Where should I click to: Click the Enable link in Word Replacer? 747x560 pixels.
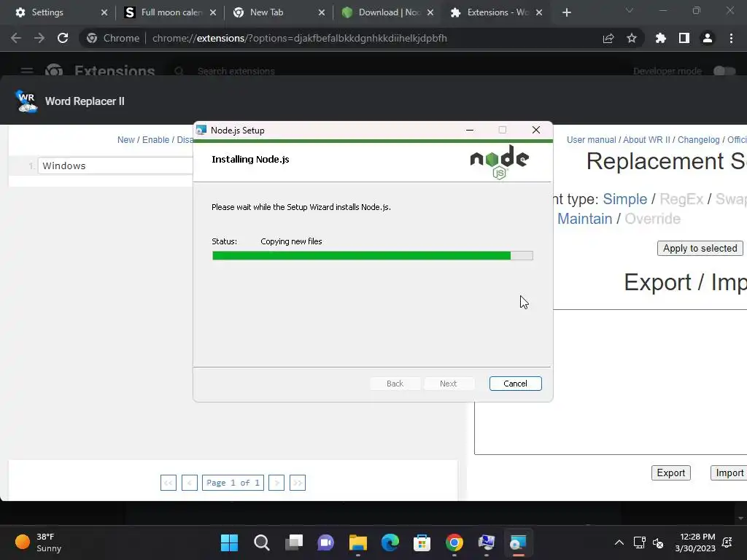pos(155,139)
